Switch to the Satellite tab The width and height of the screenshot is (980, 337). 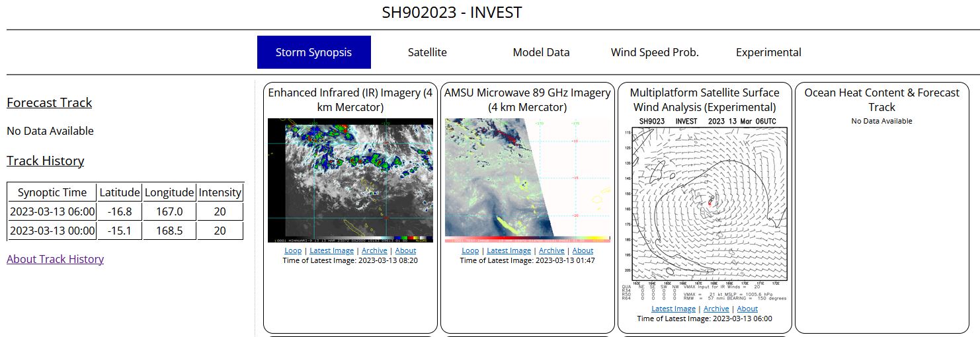[427, 52]
